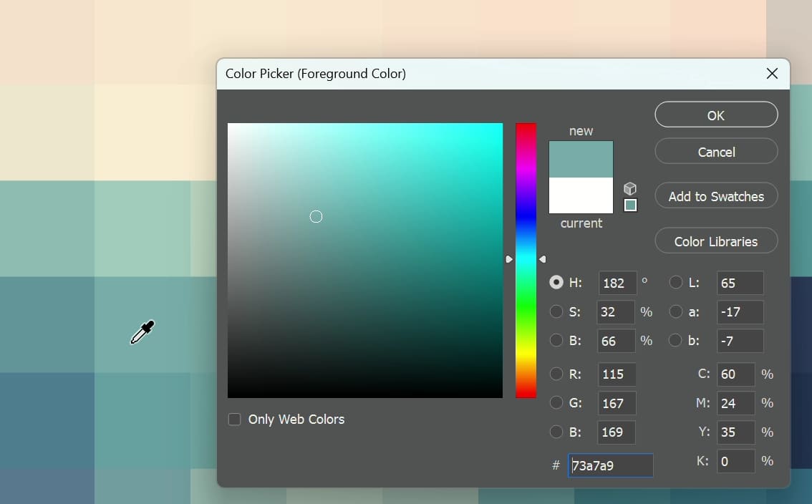Image resolution: width=812 pixels, height=504 pixels.
Task: Click the H value field showing 182
Action: (x=616, y=283)
